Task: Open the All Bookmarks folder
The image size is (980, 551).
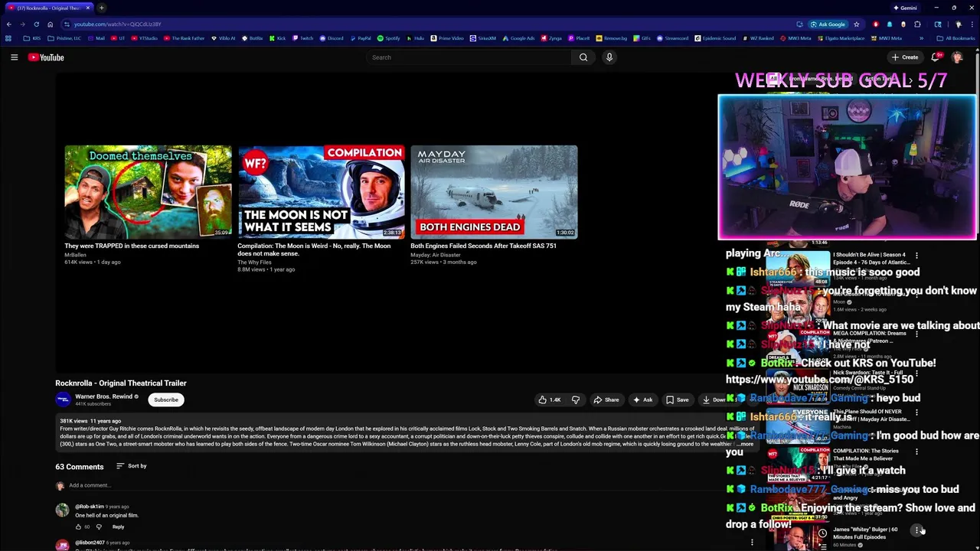Action: point(955,38)
